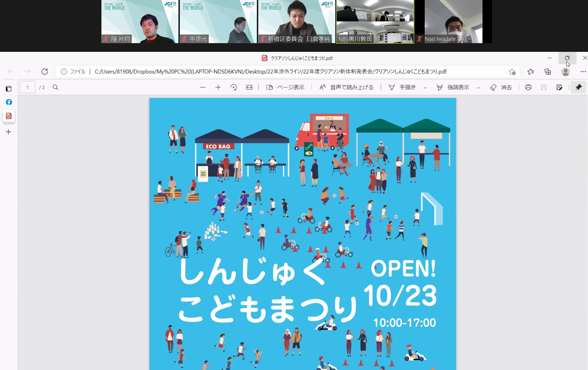Screen dimensions: 588x370
Task: Click the page number input field
Action: [x=28, y=87]
